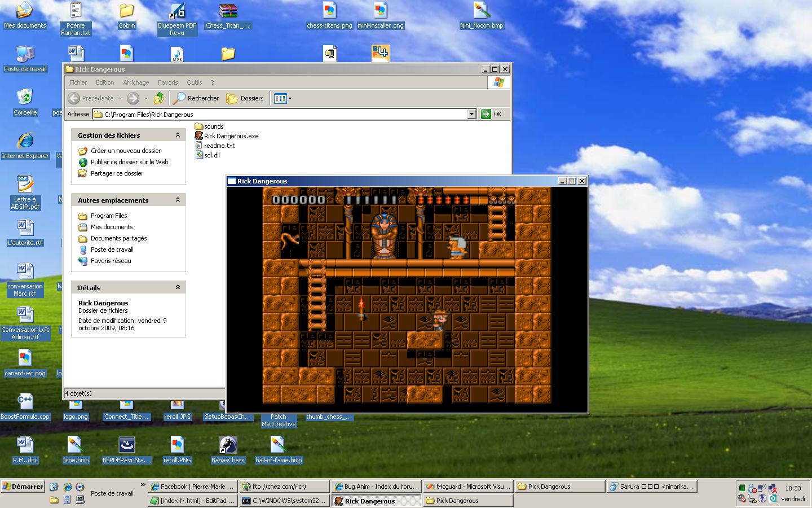Open L'autorité.rtf document
The height and width of the screenshot is (508, 812).
tap(25, 233)
